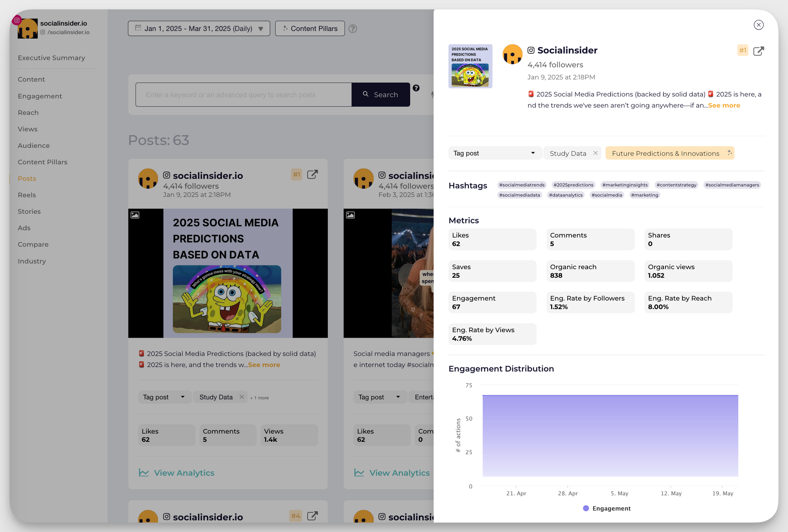Open Content Pillars in sidebar
This screenshot has width=788, height=532.
43,162
